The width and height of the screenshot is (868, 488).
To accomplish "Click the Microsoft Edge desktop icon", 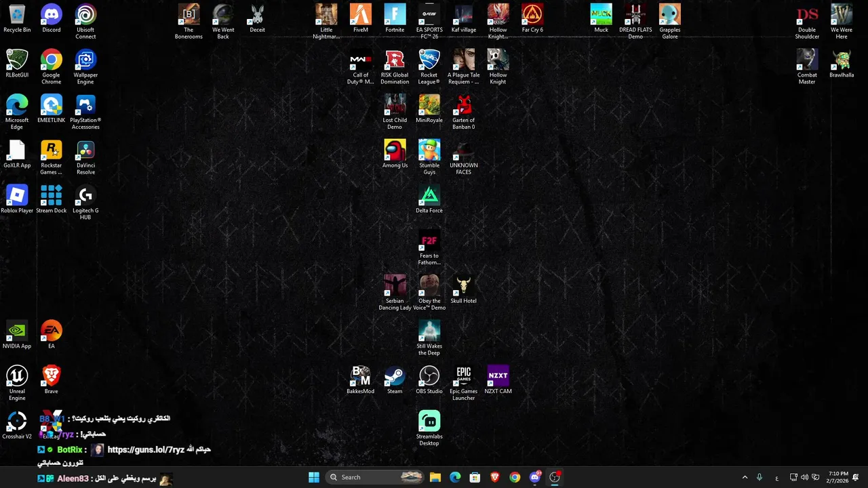I will pos(17,112).
